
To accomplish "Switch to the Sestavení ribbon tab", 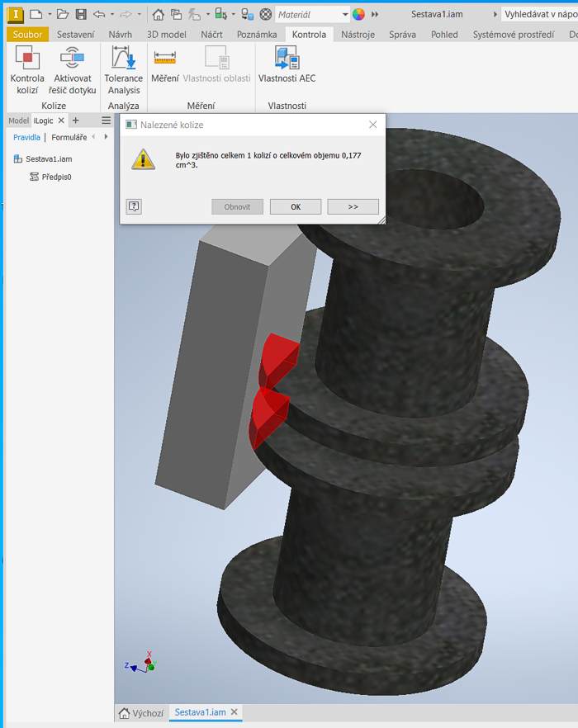I will pos(75,34).
